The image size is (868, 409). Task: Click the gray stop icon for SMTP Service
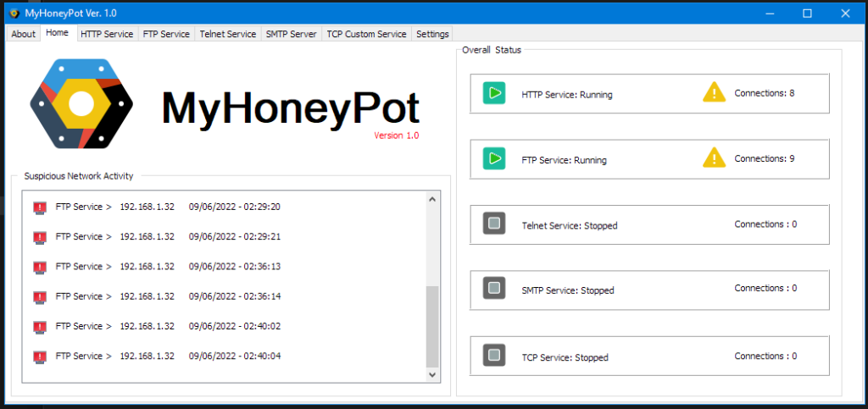[x=494, y=288]
